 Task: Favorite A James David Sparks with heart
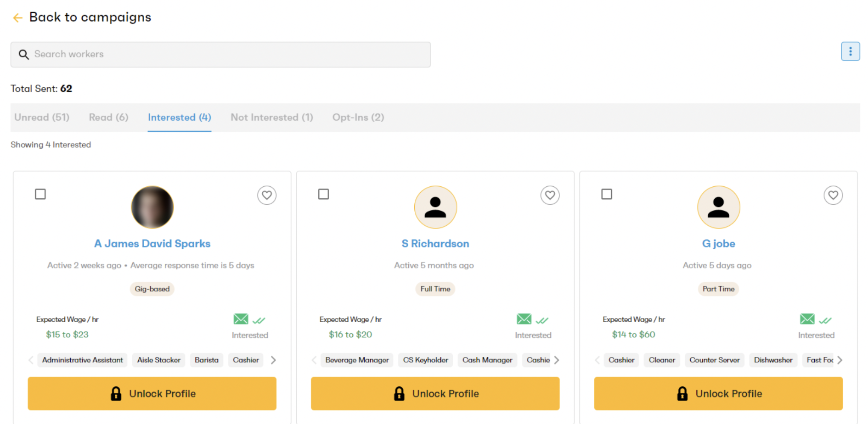click(x=267, y=195)
